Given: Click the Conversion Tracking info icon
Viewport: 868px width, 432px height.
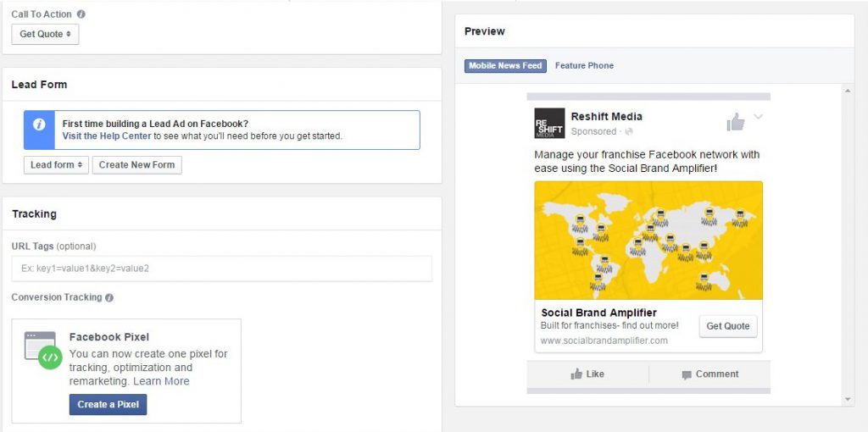Looking at the screenshot, I should point(109,297).
